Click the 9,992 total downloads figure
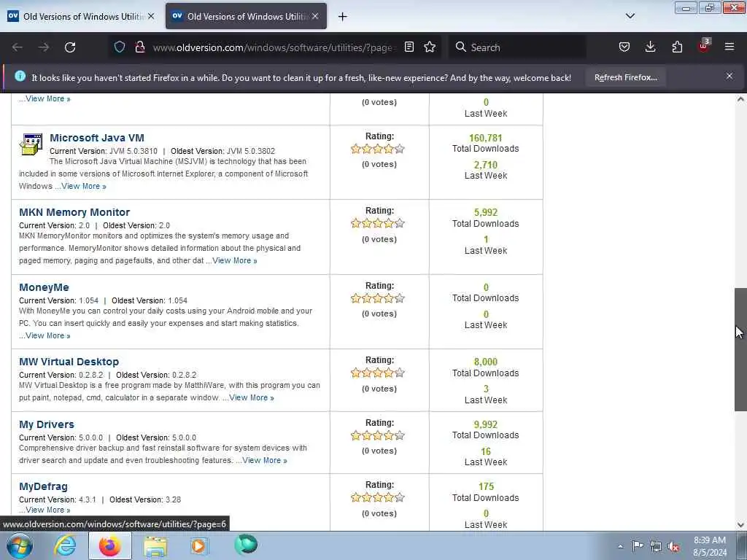Image resolution: width=747 pixels, height=560 pixels. [x=485, y=424]
